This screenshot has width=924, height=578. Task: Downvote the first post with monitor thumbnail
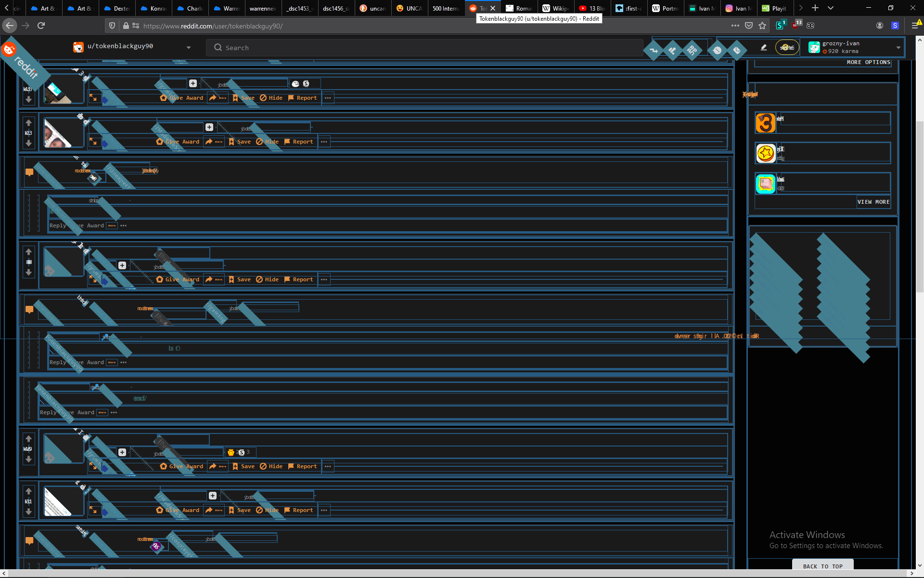coord(28,99)
